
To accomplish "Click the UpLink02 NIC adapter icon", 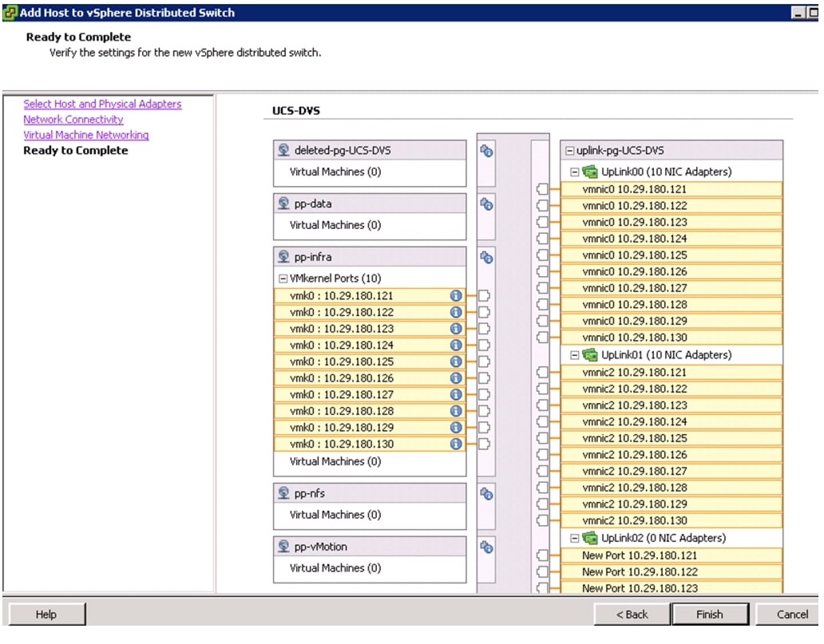I will point(590,538).
